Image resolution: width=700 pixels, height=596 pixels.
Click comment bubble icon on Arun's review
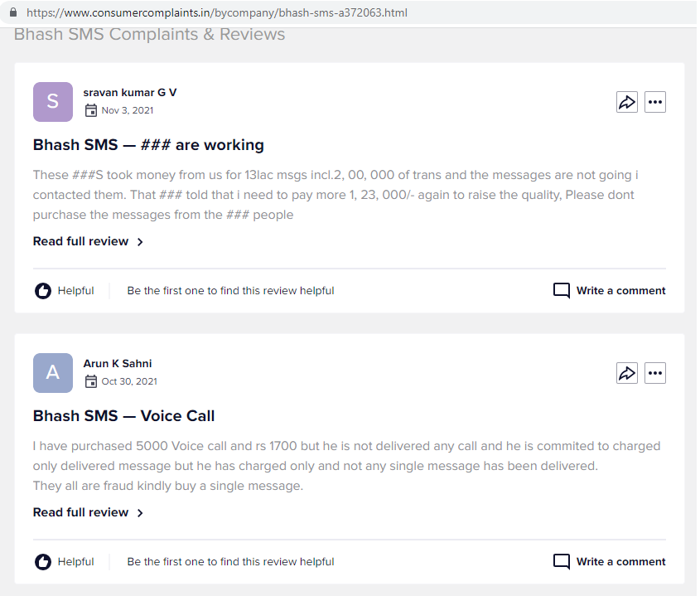562,562
